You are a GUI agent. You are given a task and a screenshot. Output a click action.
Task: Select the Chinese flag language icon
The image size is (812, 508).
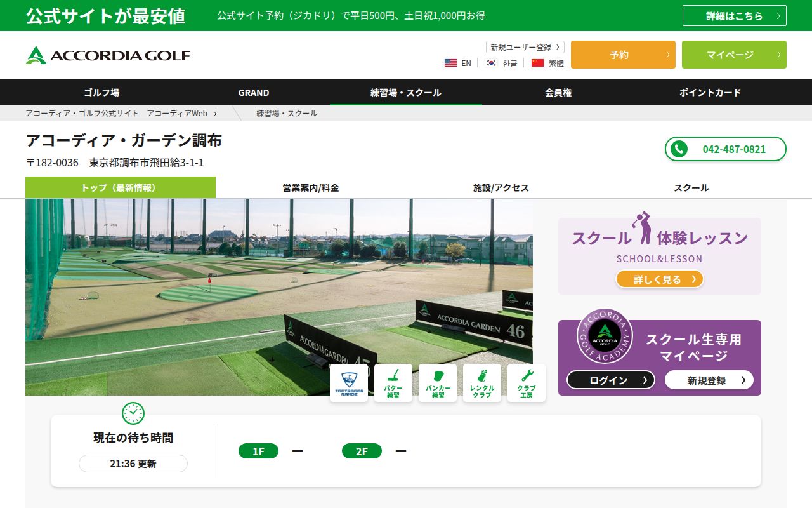pos(537,63)
